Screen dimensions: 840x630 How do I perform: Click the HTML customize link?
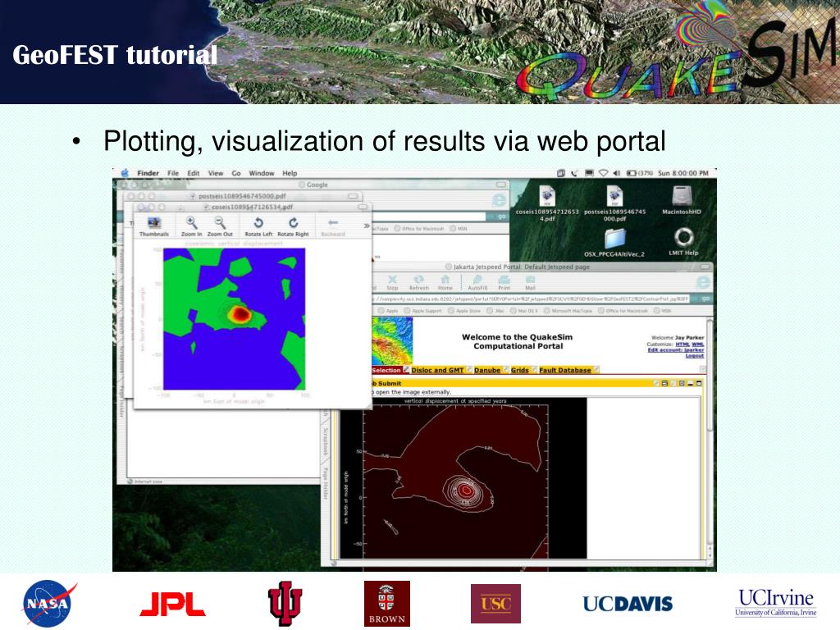tap(682, 345)
